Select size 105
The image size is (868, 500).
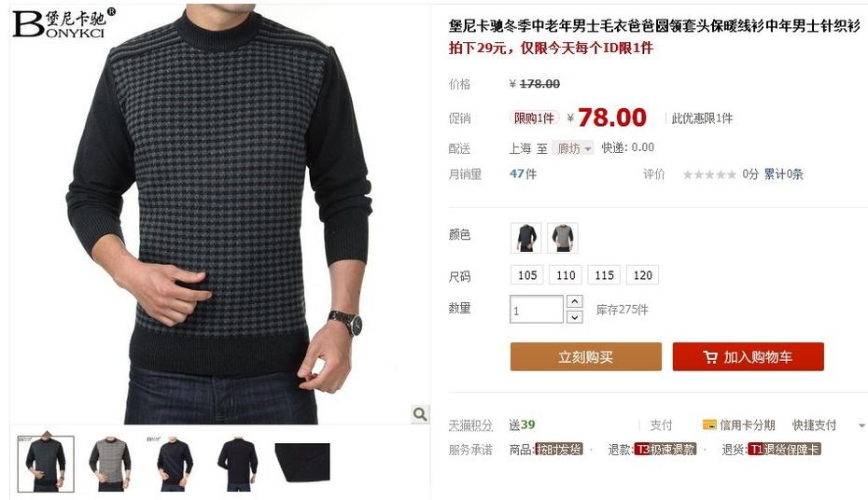coord(527,275)
